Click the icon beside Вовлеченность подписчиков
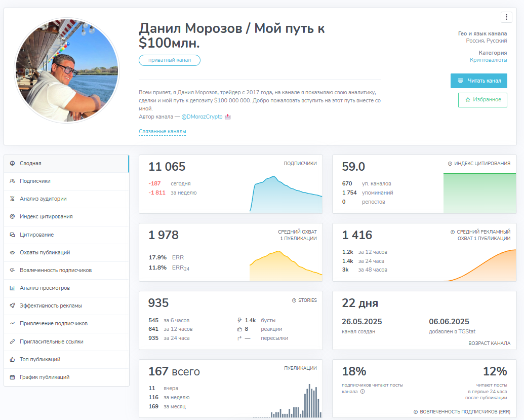The width and height of the screenshot is (524, 420). click(12, 270)
